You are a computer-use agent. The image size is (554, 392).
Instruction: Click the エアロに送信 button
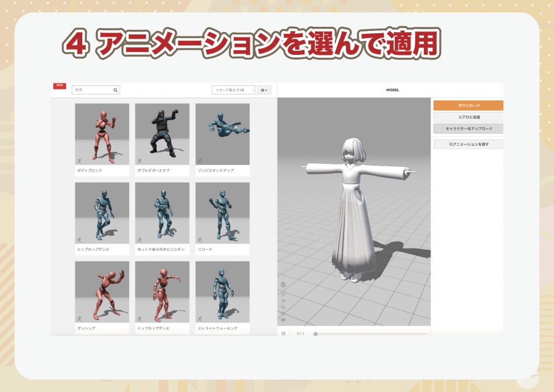click(x=468, y=117)
